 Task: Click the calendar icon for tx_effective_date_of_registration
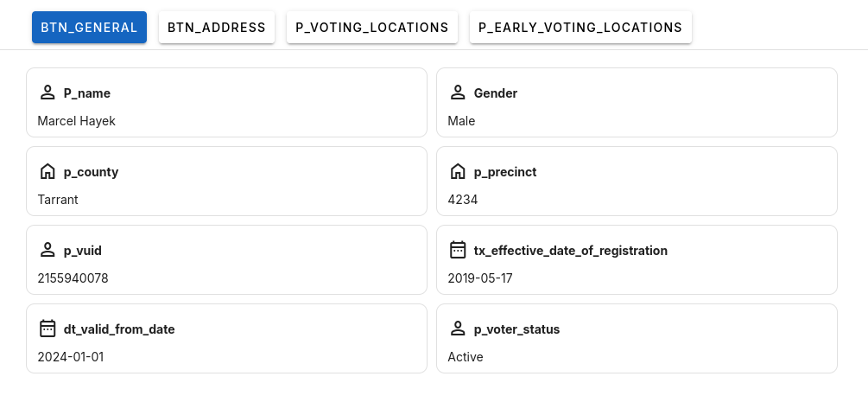(x=459, y=250)
